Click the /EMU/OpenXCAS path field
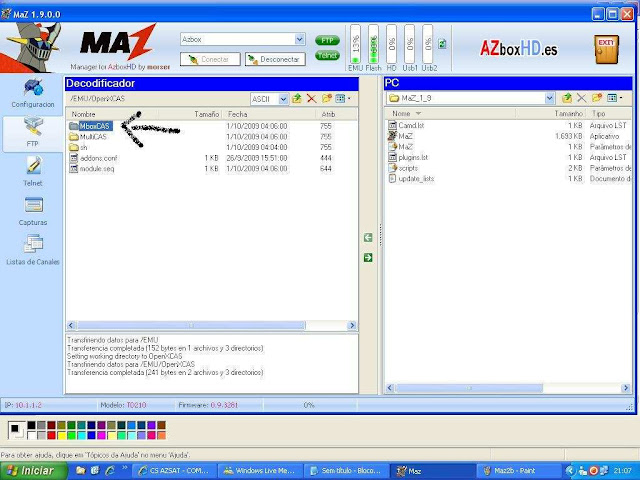The height and width of the screenshot is (480, 640). point(158,99)
